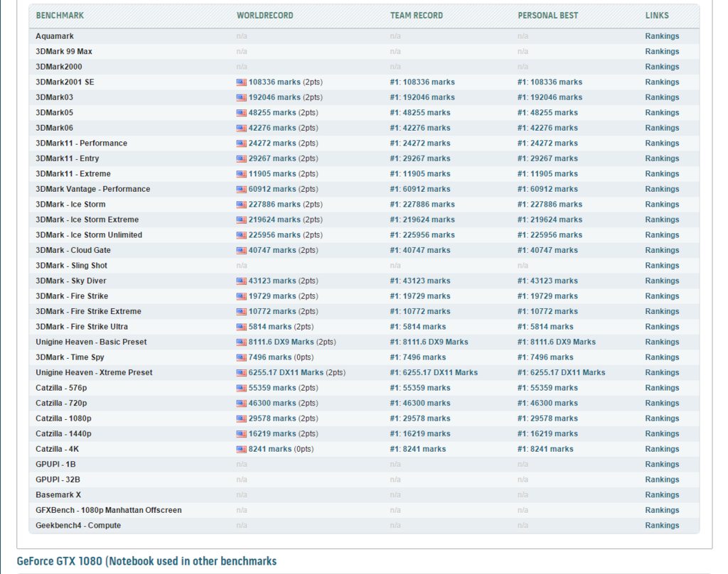The width and height of the screenshot is (728, 574).
Task: Open Catzilla 720p team record 46300 marks
Action: click(420, 404)
